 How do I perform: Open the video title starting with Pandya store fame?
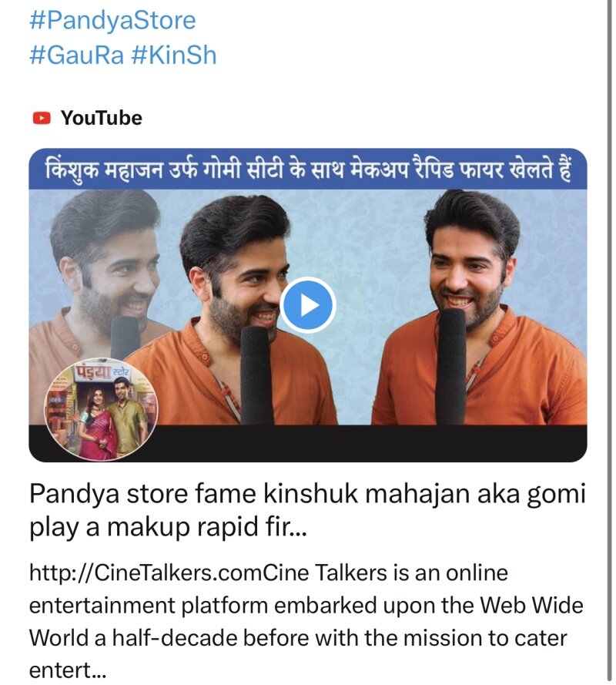307,510
